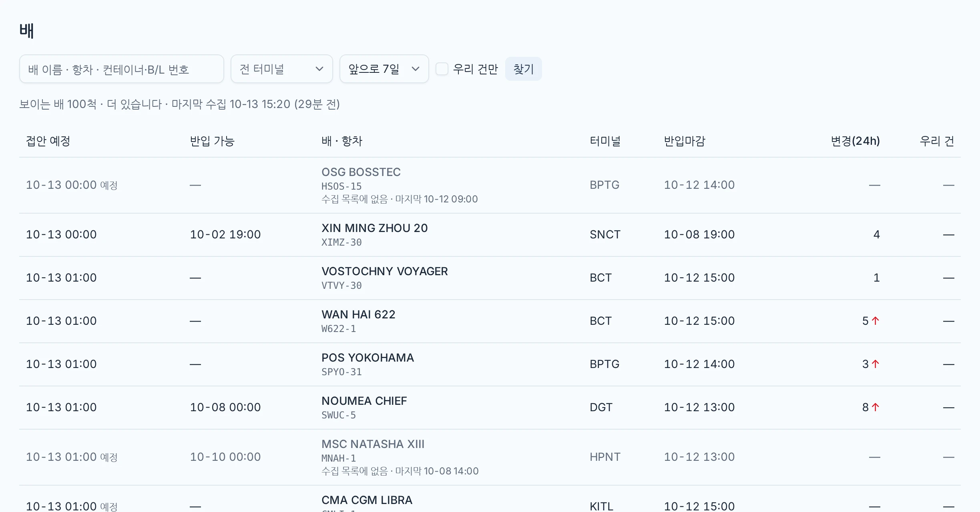The image size is (980, 512).
Task: Open the 앞으로 7일 date range dropdown
Action: pos(384,69)
